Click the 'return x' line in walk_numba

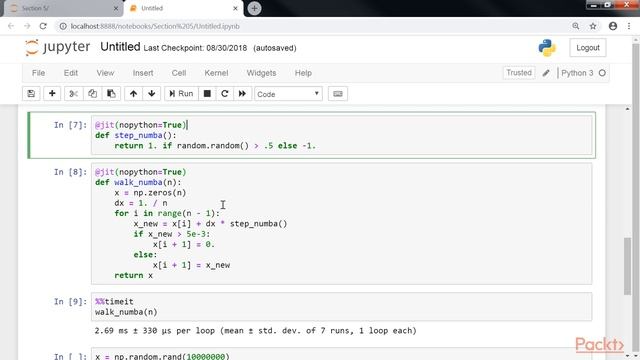tap(133, 276)
